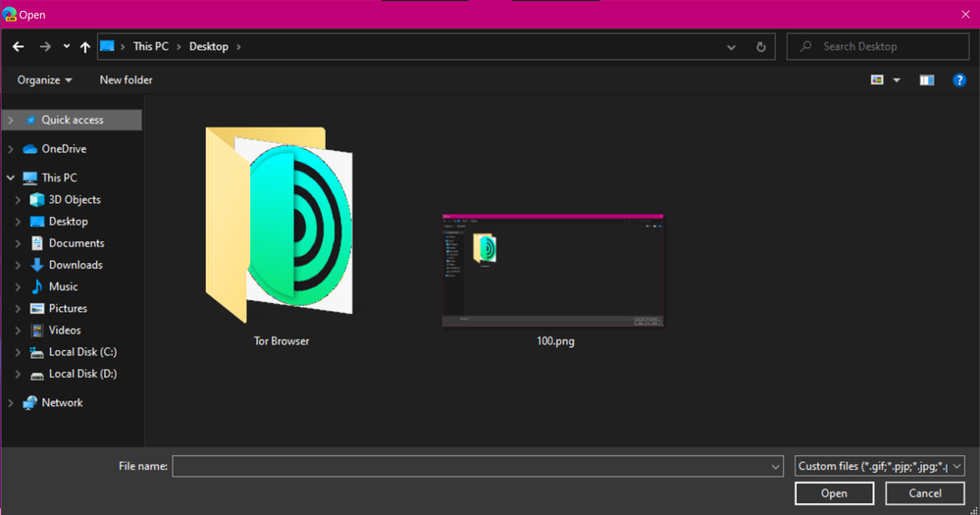Click the '100.png' file name label
Screen dimensions: 980x515
point(555,341)
